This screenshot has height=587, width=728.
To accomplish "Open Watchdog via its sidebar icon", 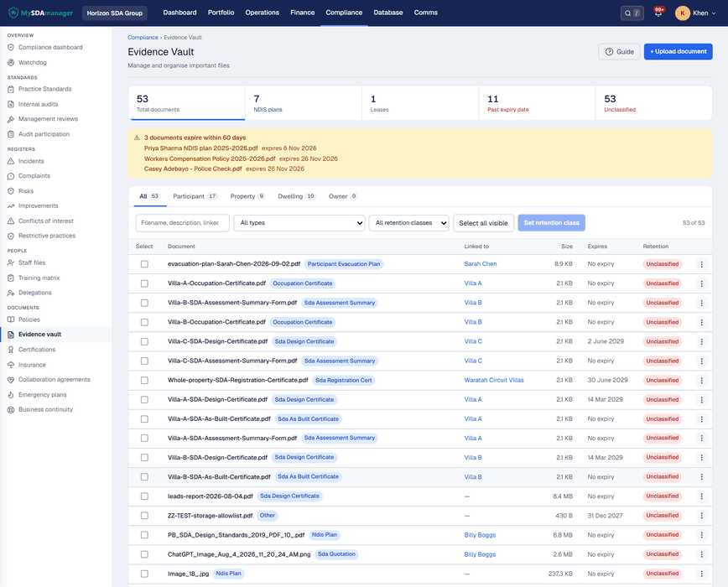I will 11,63.
